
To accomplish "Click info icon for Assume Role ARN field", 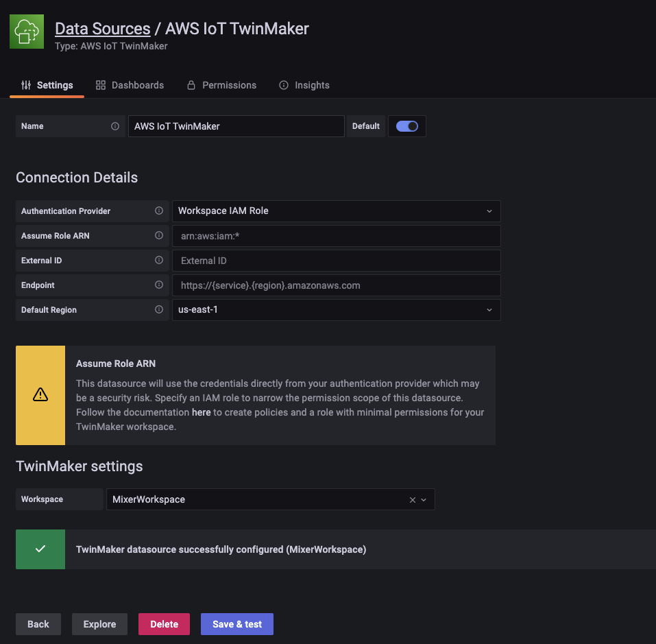I will tap(159, 236).
